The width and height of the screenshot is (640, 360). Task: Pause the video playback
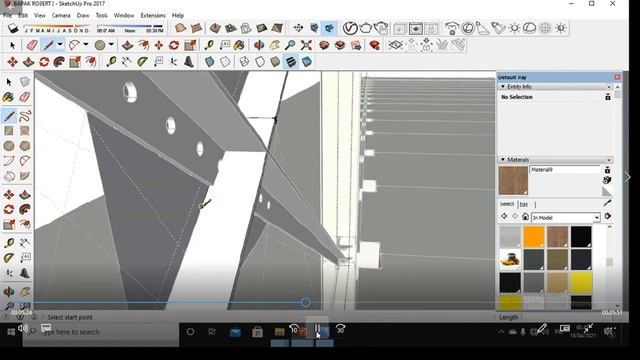[317, 329]
